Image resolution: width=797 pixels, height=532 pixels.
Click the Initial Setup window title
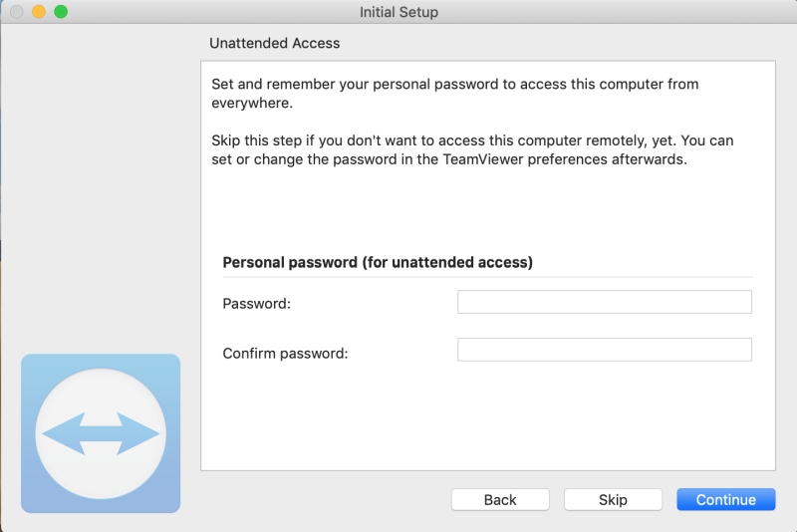click(x=399, y=12)
